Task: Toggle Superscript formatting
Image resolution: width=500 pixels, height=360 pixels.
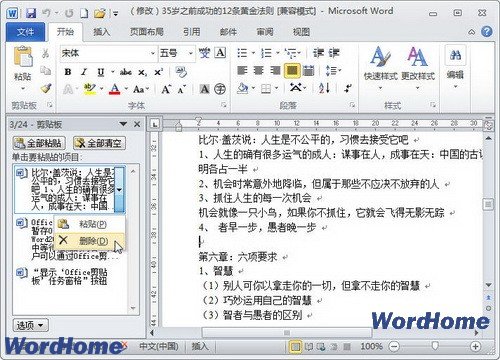Action: tap(158, 72)
